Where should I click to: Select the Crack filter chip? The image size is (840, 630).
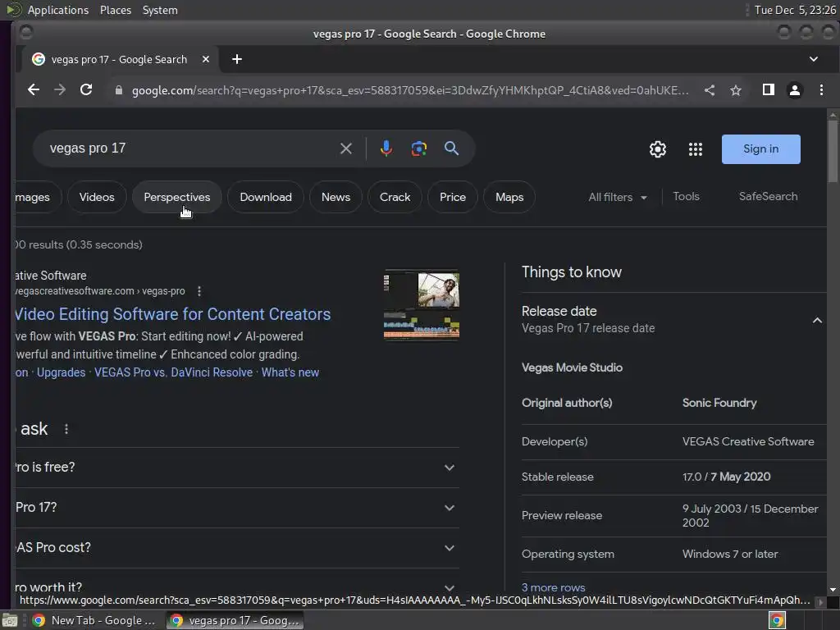pos(395,197)
